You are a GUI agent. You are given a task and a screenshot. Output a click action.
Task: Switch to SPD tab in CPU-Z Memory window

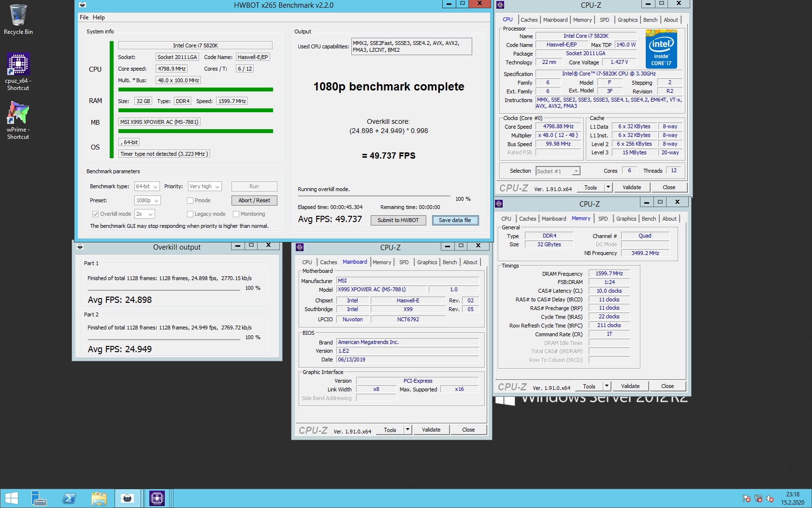tap(603, 219)
